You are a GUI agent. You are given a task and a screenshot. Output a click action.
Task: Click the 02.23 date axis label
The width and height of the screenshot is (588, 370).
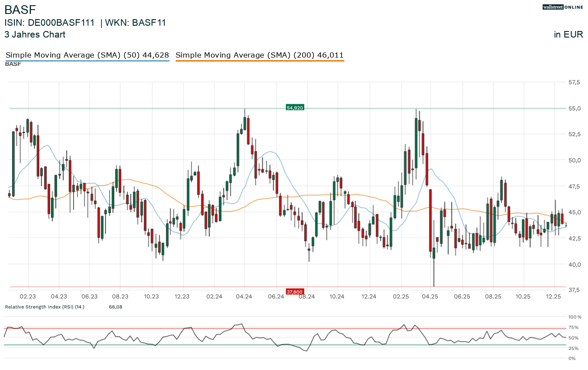[28, 297]
